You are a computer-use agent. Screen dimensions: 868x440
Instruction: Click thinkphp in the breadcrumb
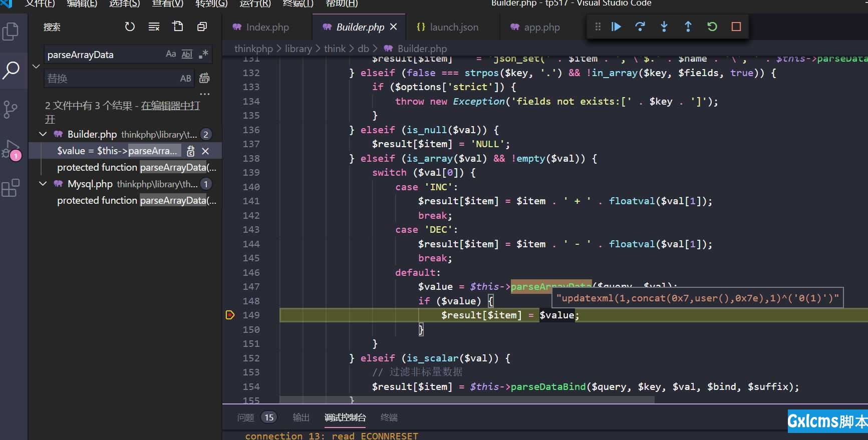[253, 49]
